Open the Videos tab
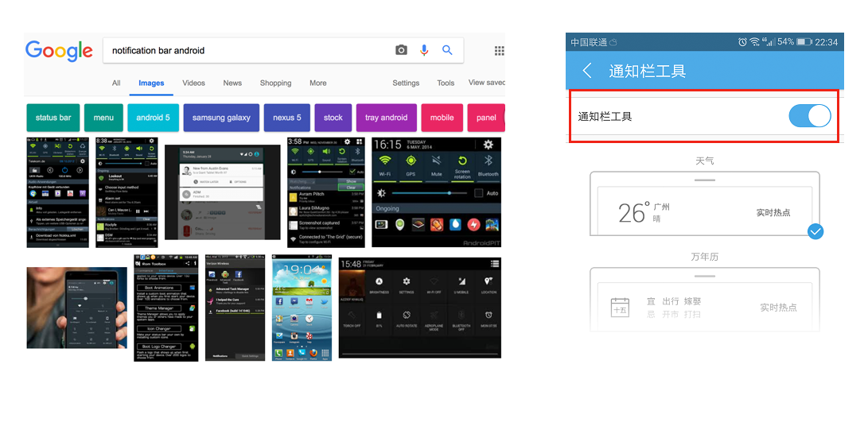 pos(194,83)
